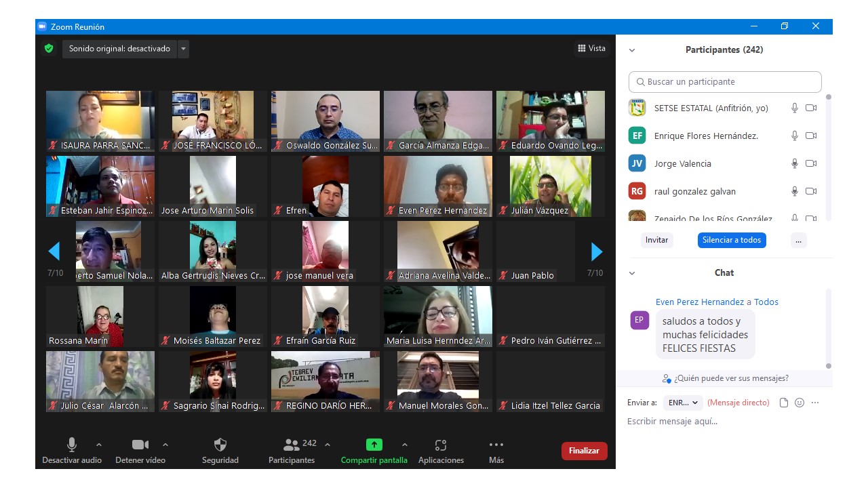
Task: Click muted mic icon on Moisés Baltazar Perez tile
Action: click(x=165, y=341)
